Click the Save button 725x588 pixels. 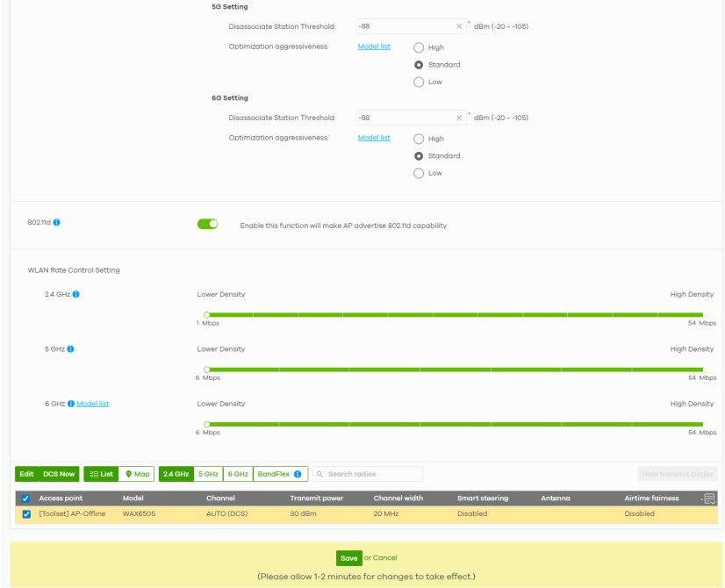pos(348,558)
